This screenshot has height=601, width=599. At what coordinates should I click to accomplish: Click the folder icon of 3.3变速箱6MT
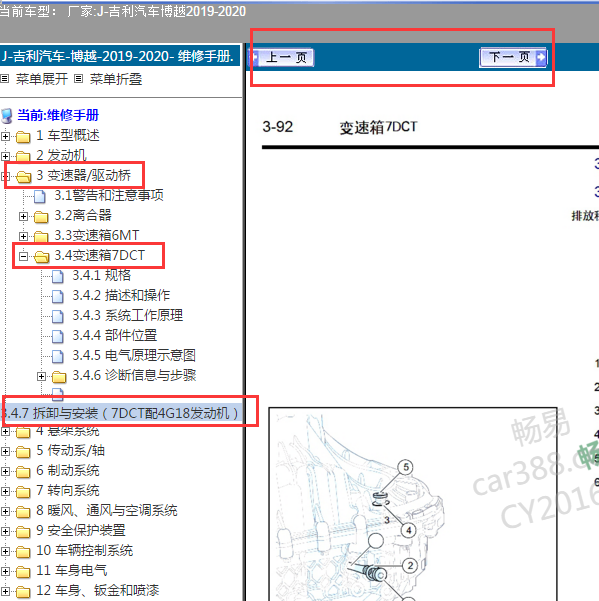pyautogui.click(x=41, y=236)
